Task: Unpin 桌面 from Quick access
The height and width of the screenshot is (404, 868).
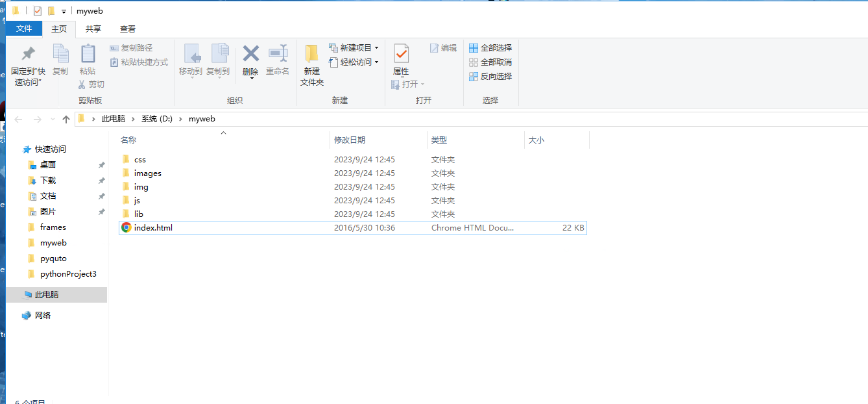Action: pos(101,164)
